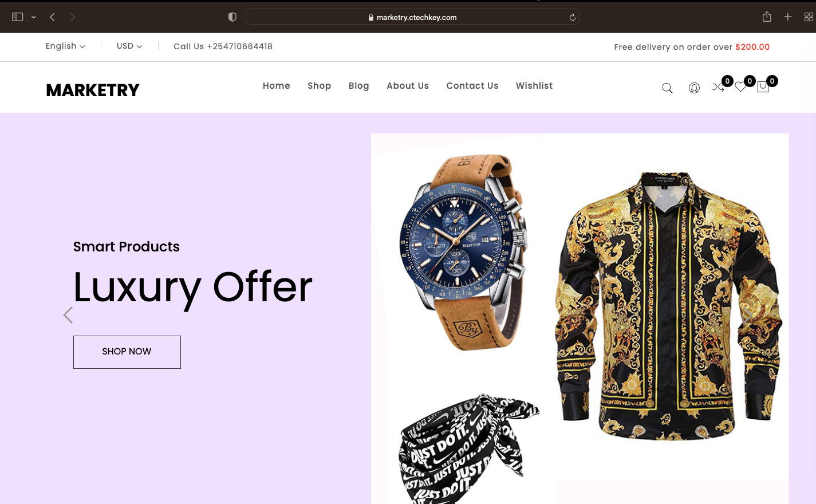Screen dimensions: 816x504
Task: Show previous slide with left arrow
Action: [68, 315]
